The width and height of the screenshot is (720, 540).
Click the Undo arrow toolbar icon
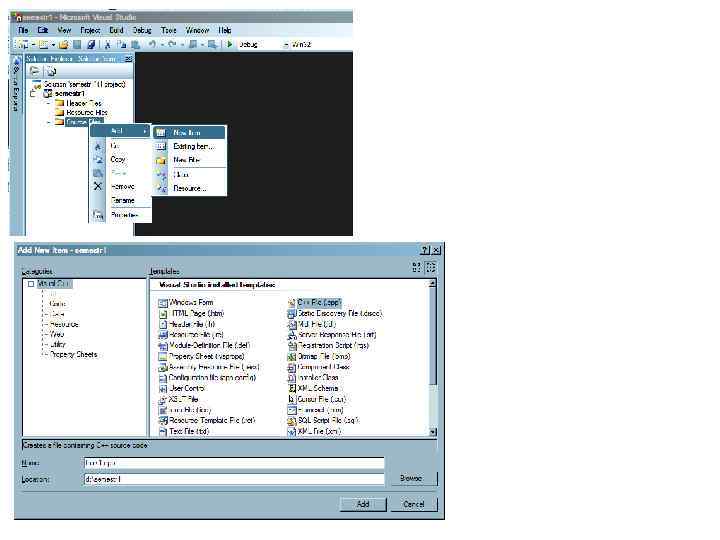click(152, 45)
